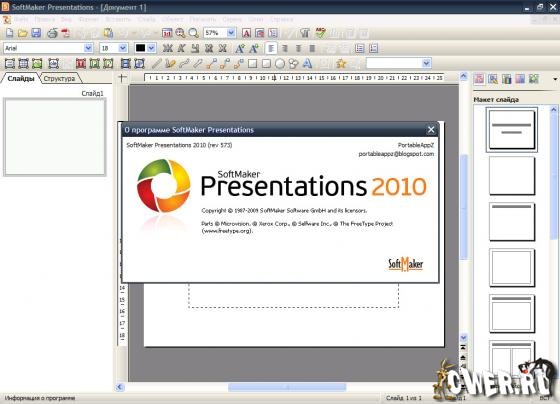
Task: Open the last green sidebar panel icon
Action: (534, 79)
